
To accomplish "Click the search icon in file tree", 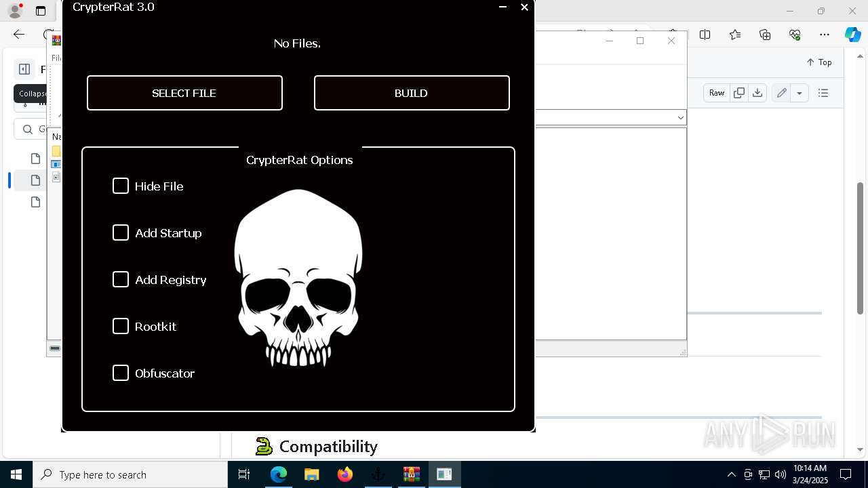I will tap(28, 129).
